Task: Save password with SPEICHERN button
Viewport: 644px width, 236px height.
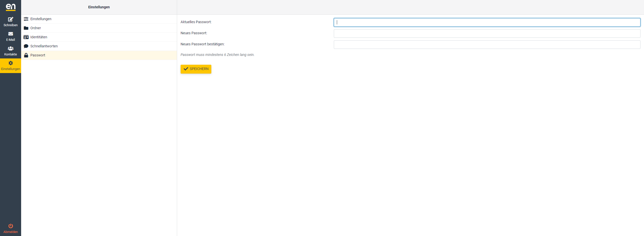Action: (196, 69)
